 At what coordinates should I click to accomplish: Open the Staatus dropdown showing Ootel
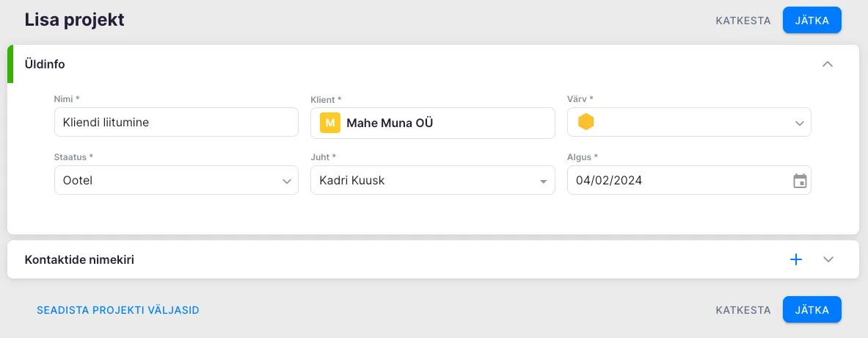pyautogui.click(x=176, y=180)
